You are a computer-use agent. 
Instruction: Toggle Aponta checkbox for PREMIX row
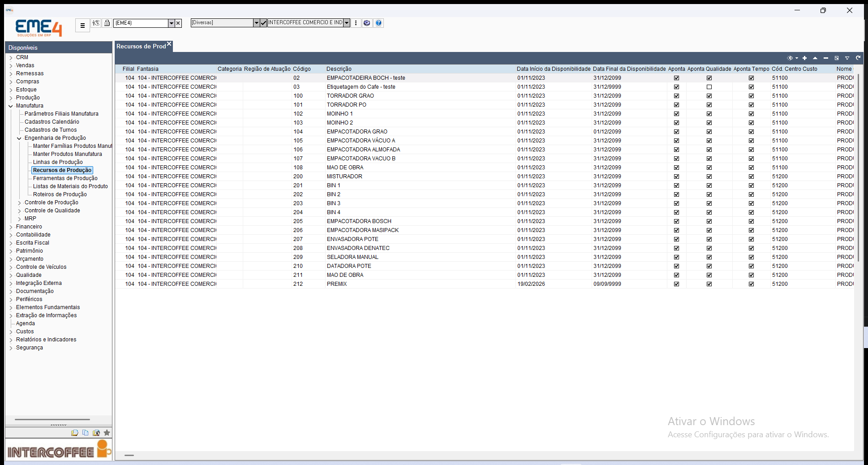[x=676, y=284]
